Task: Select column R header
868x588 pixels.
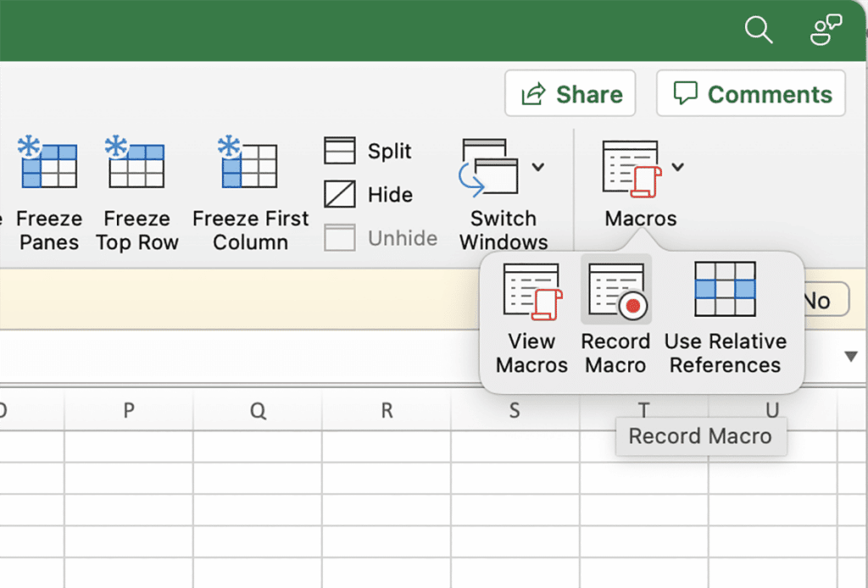Action: [x=387, y=410]
